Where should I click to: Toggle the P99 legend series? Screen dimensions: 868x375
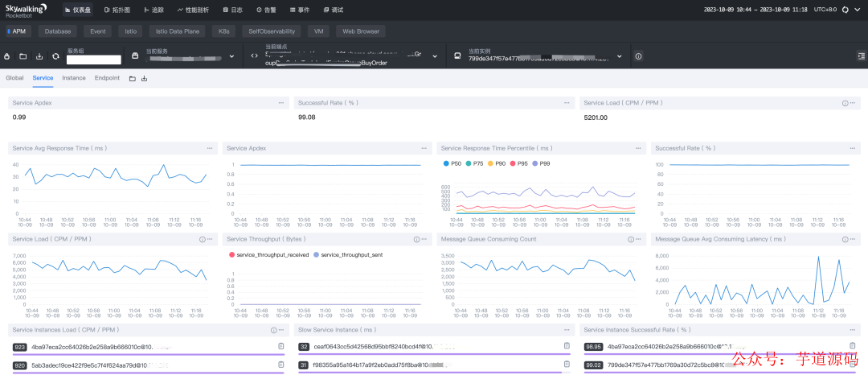point(541,163)
